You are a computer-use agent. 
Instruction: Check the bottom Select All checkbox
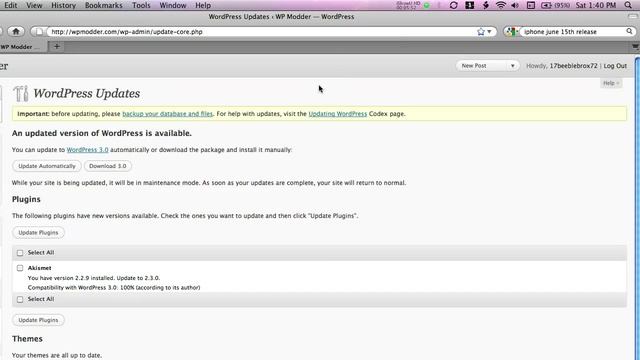point(20,299)
